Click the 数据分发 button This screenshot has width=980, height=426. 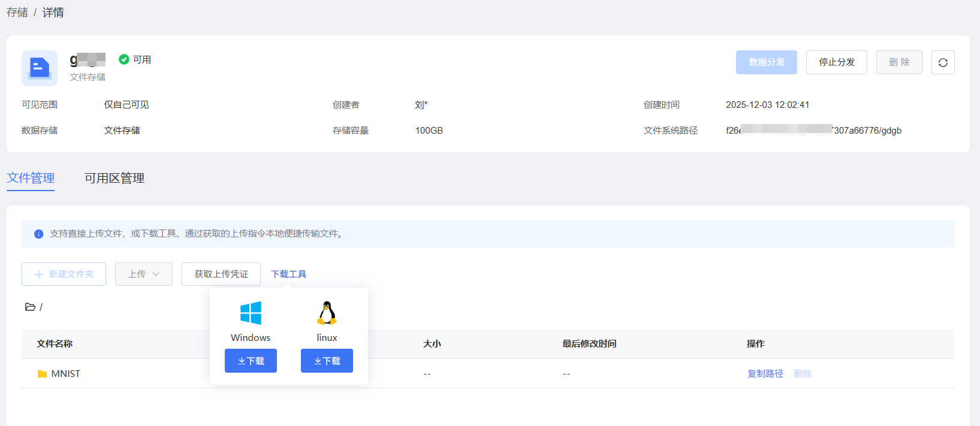click(766, 62)
